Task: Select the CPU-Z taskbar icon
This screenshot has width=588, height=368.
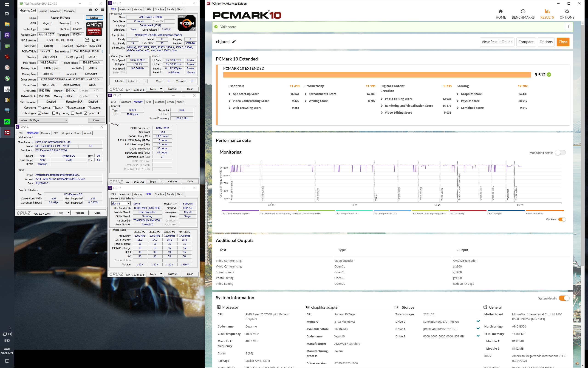Action: click(x=7, y=35)
